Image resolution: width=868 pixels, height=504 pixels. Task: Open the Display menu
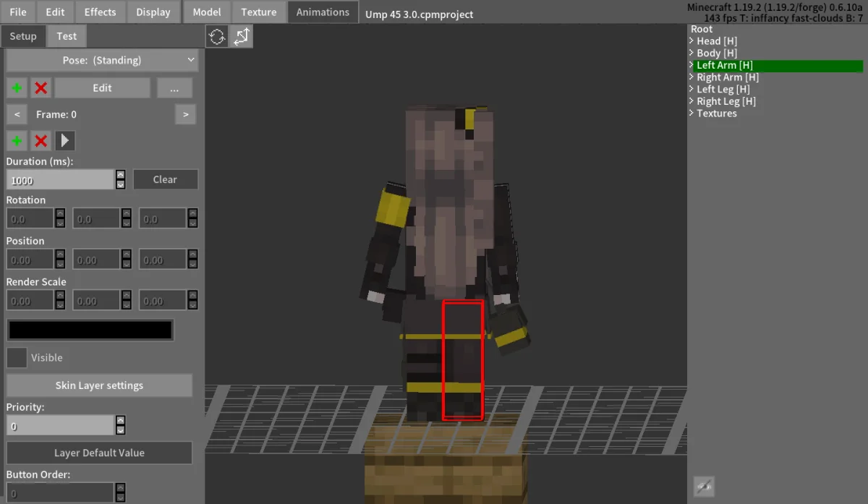pyautogui.click(x=153, y=12)
